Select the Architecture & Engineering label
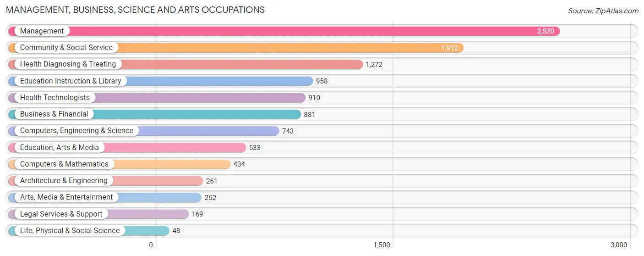This screenshot has width=644, height=256. 64,180
